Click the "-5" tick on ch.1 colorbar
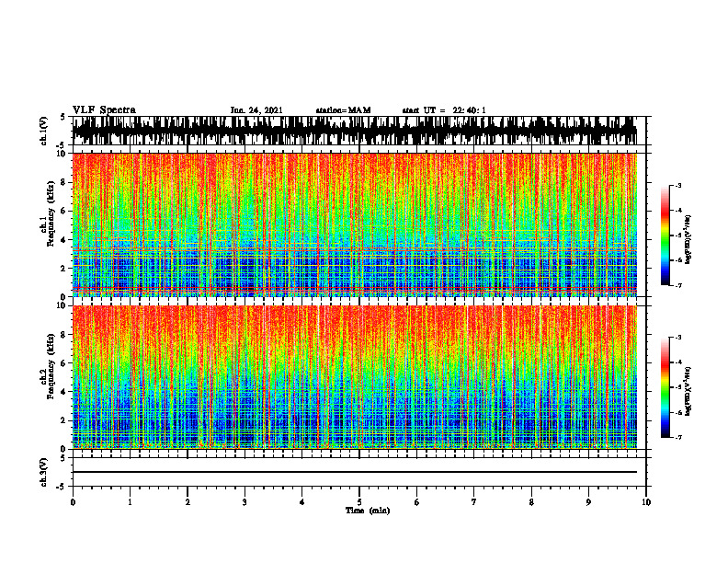The image size is (728, 563). pyautogui.click(x=677, y=236)
